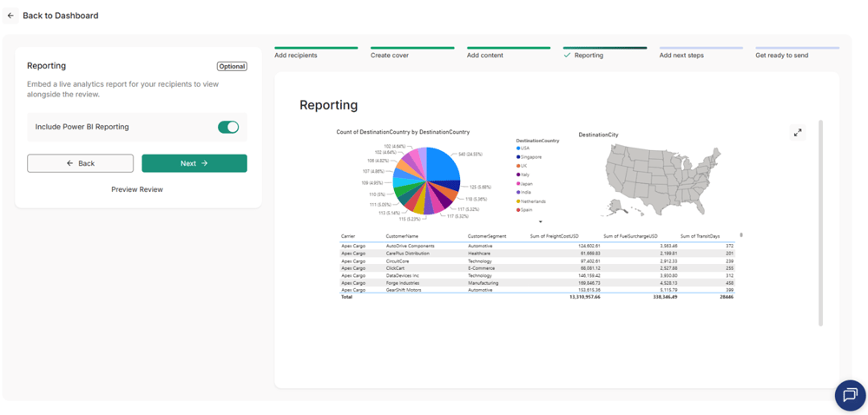This screenshot has height=415, width=868.
Task: Open the chat bubble icon
Action: [x=850, y=395]
